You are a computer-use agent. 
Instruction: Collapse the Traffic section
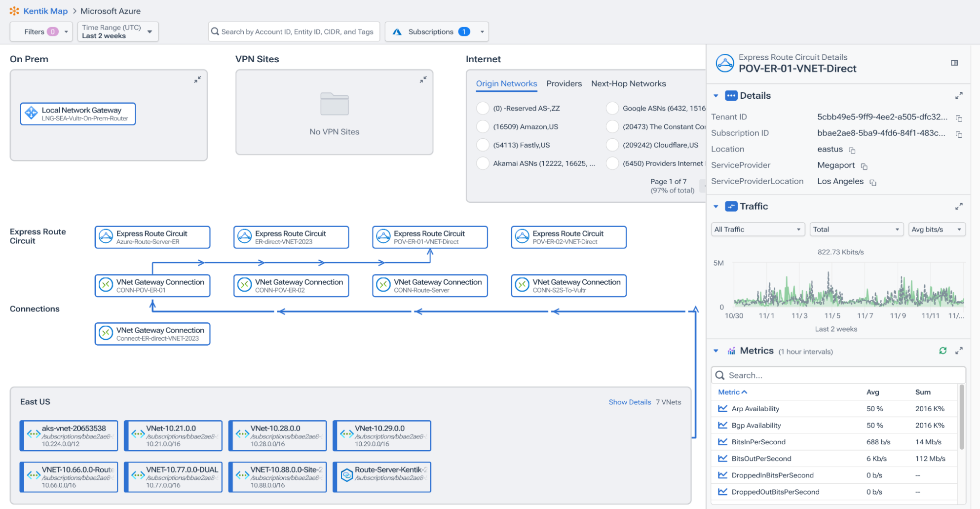pos(716,206)
